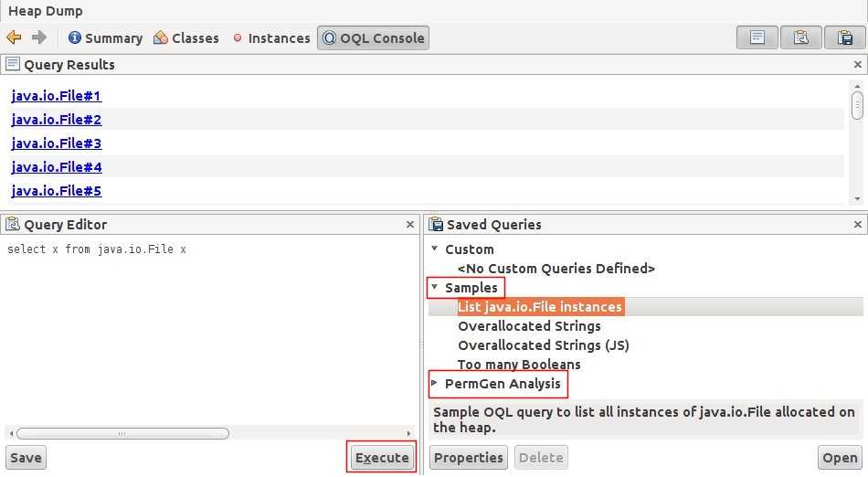This screenshot has width=868, height=477.
Task: Select List java.io.File instances query
Action: pyautogui.click(x=540, y=306)
